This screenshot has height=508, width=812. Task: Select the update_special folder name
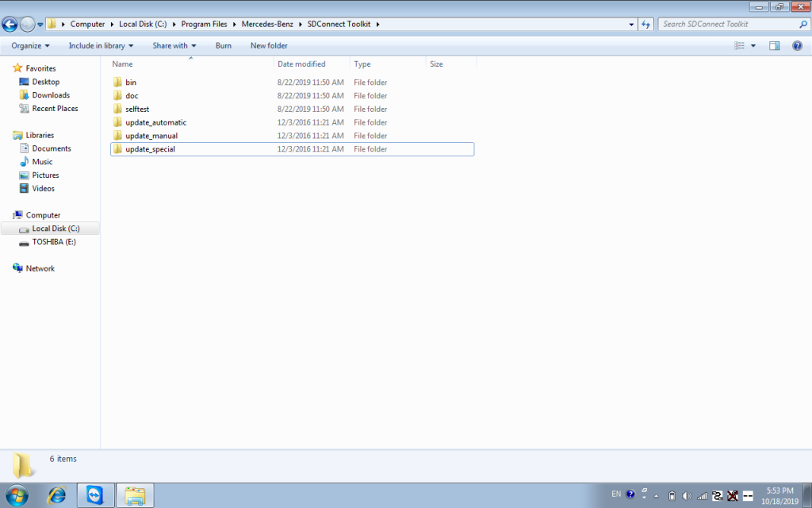[150, 148]
